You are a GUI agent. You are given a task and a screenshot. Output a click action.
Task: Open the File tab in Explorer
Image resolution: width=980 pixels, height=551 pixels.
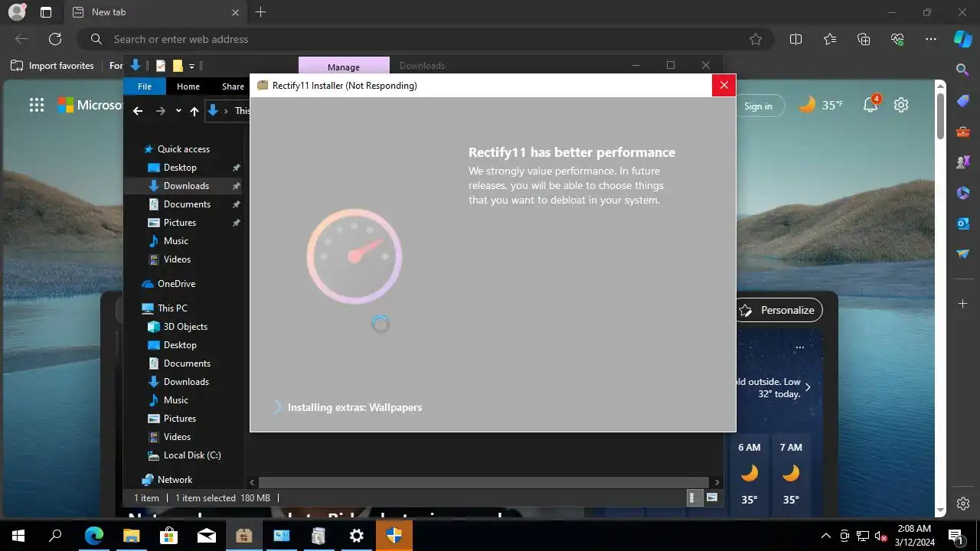click(x=145, y=86)
